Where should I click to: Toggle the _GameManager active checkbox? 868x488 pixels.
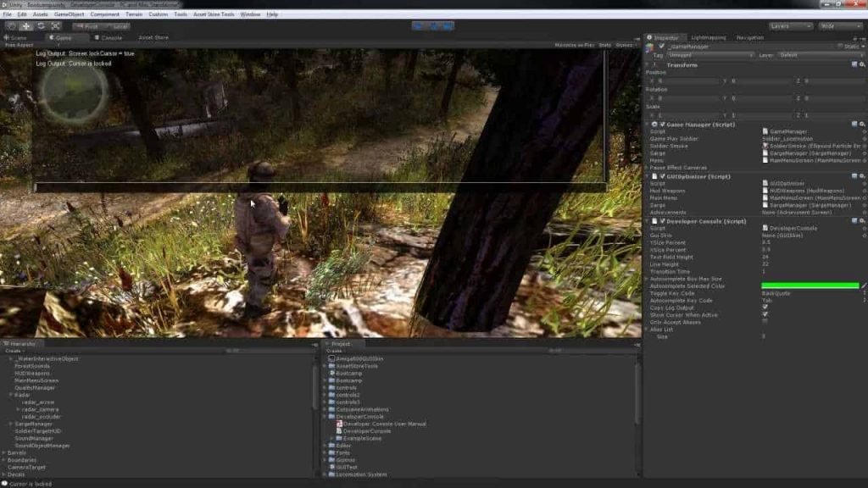click(x=661, y=47)
